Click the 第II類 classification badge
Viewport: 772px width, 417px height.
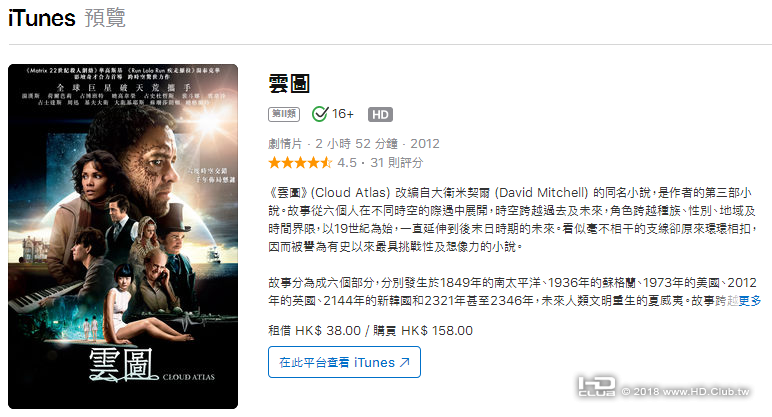click(284, 114)
